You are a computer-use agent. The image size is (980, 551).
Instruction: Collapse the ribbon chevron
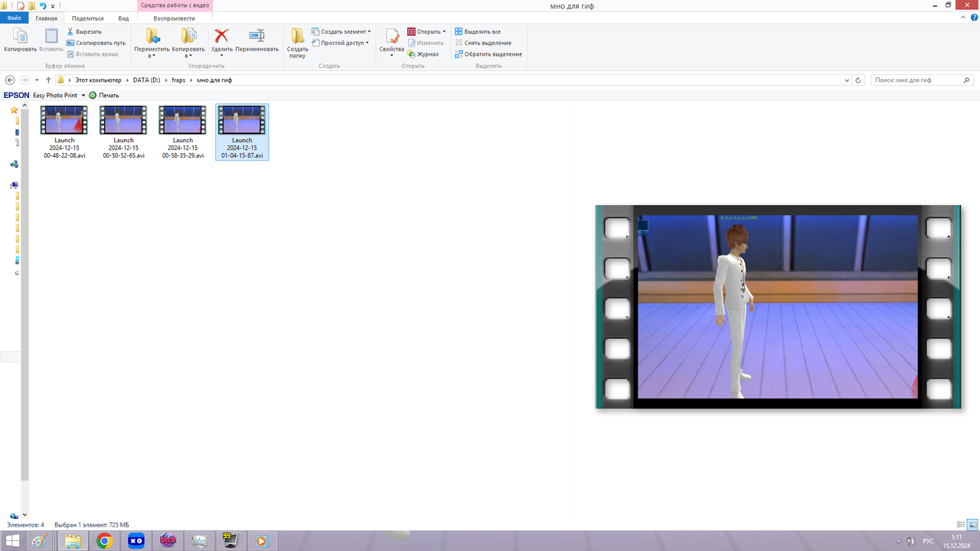[963, 18]
